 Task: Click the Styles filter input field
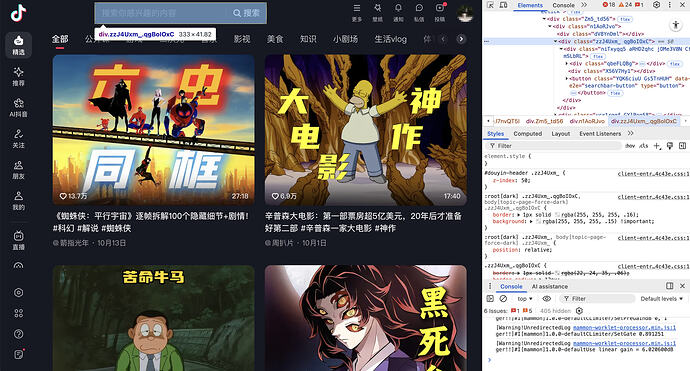[x=554, y=146]
